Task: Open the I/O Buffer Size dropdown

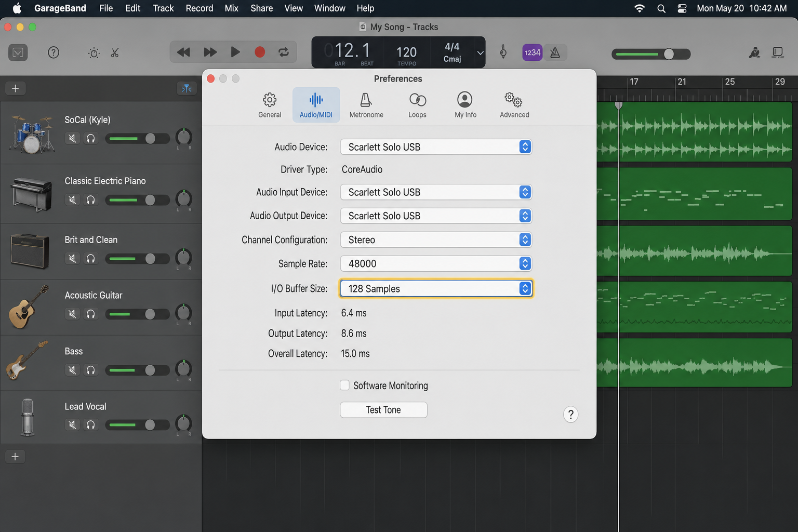Action: tap(436, 288)
